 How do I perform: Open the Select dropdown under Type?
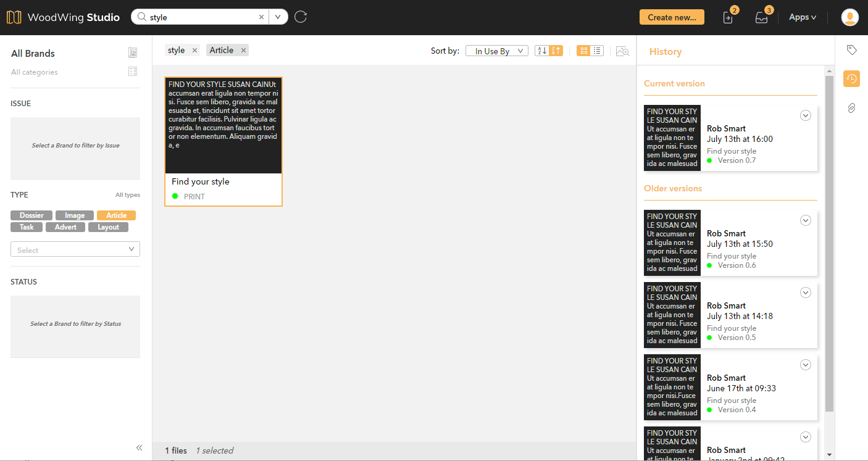(75, 249)
